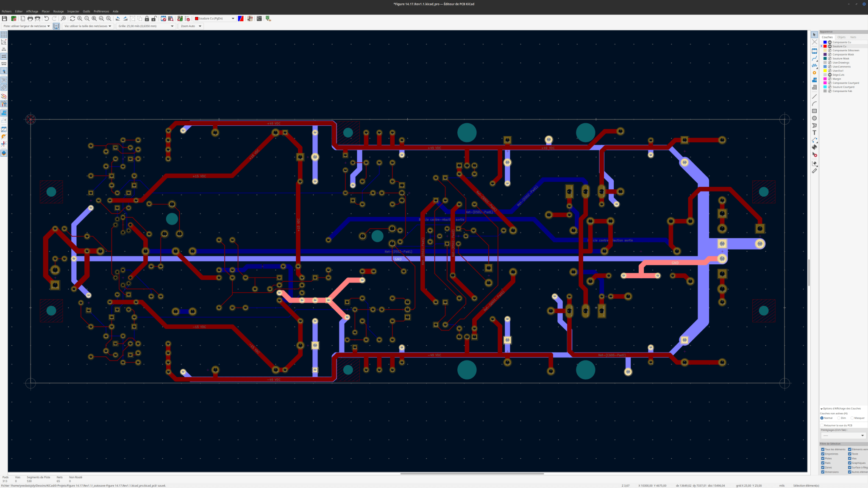Open the Routage menu

coord(58,11)
